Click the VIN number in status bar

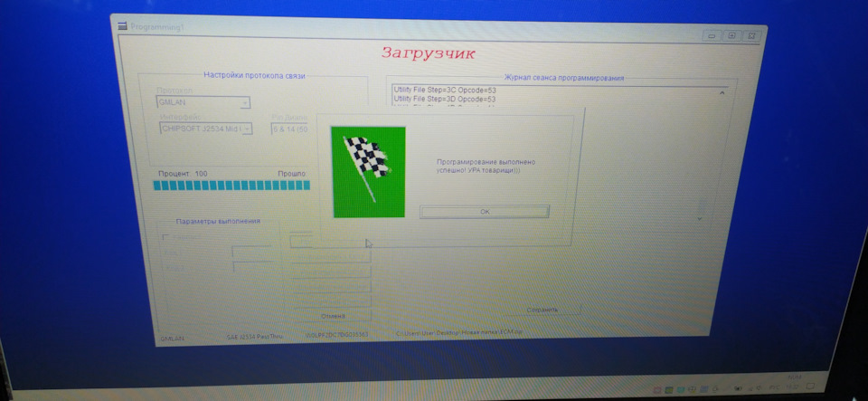[x=336, y=335]
